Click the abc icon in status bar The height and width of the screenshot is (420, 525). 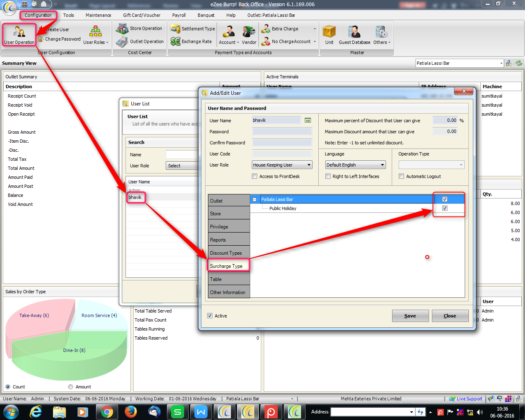(518, 399)
